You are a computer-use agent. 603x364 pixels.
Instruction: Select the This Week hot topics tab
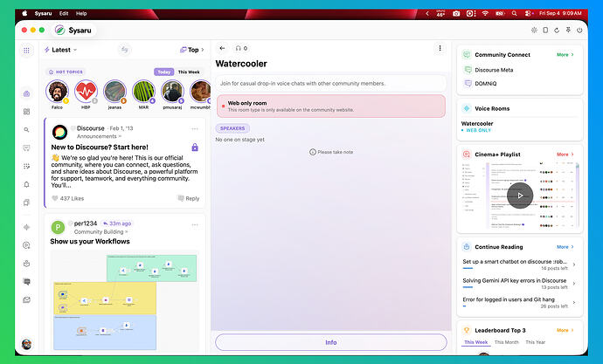click(x=189, y=72)
